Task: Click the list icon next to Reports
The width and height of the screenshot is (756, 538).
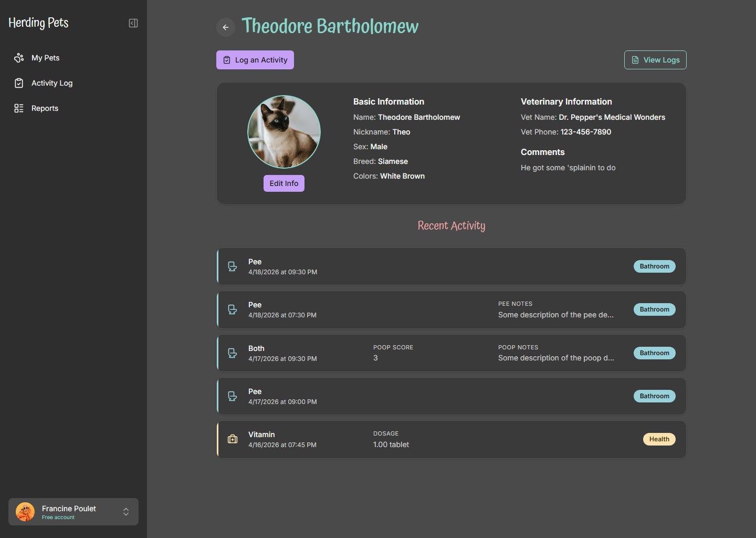Action: coord(19,108)
